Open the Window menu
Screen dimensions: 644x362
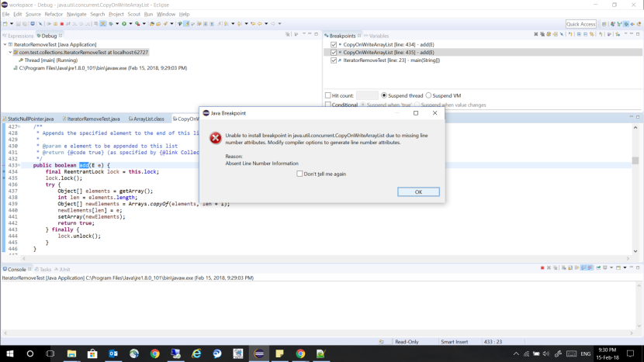point(165,14)
